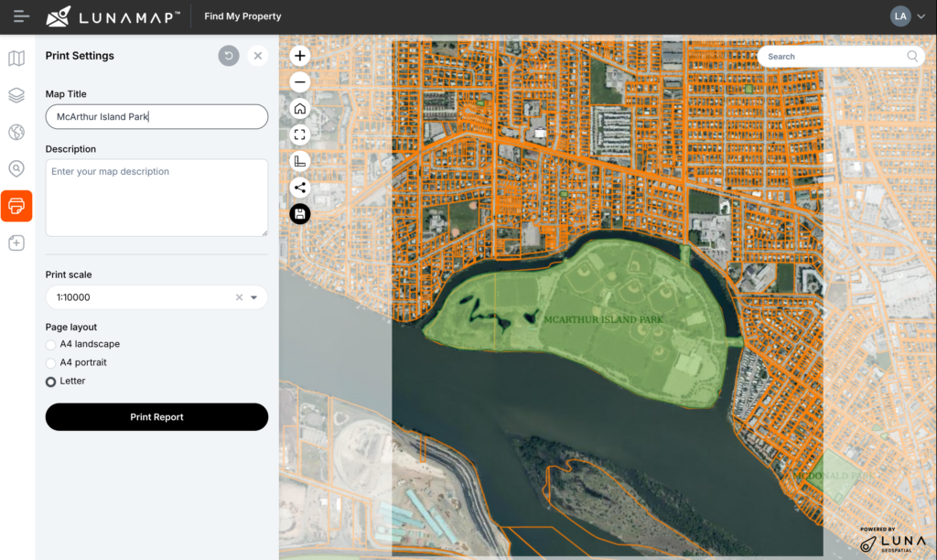Select A4 landscape page layout

51,344
